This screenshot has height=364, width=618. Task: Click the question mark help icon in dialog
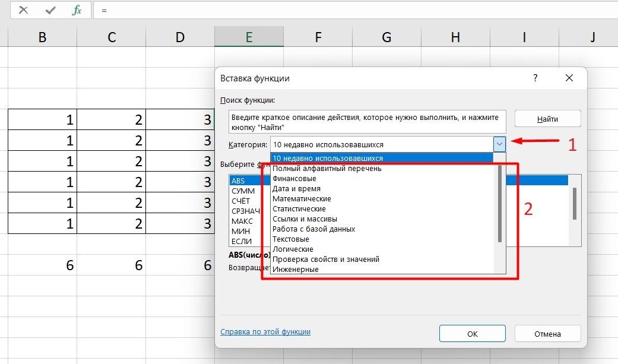click(x=535, y=78)
